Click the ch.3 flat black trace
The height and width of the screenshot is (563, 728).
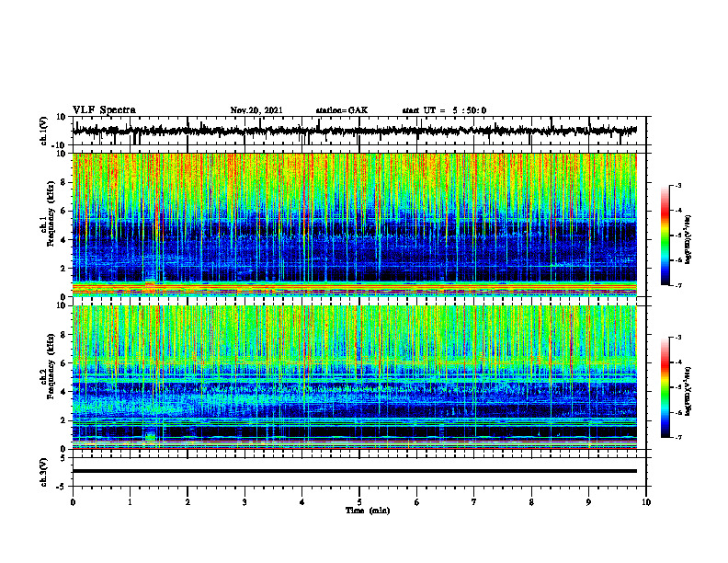[355, 471]
